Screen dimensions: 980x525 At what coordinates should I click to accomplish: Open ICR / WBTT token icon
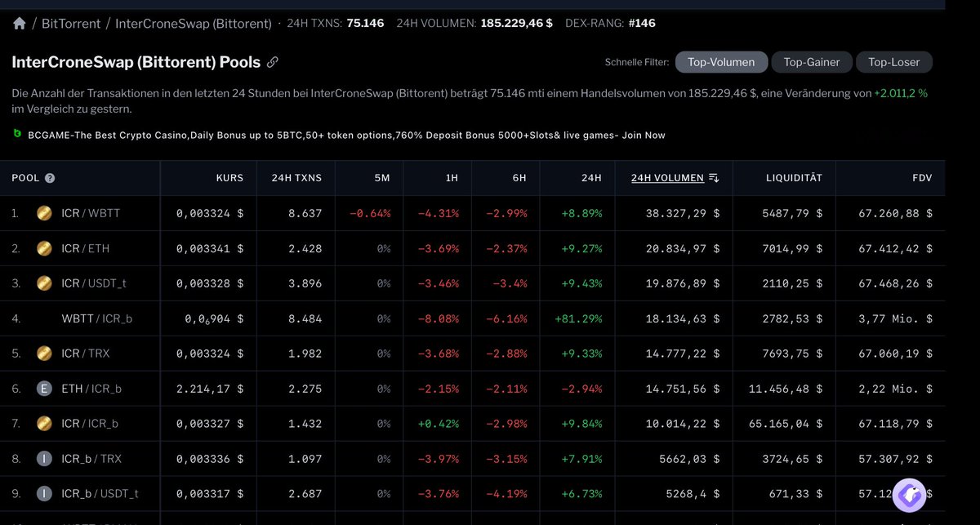click(x=45, y=213)
